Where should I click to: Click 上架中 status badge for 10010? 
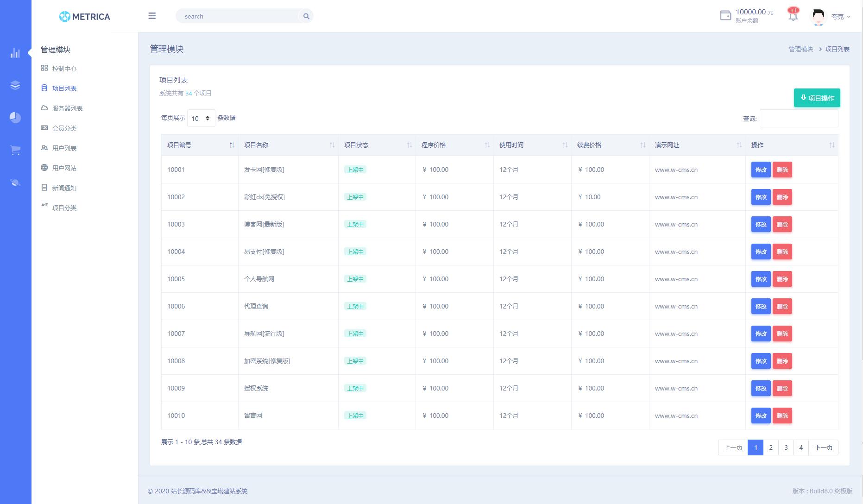(355, 416)
